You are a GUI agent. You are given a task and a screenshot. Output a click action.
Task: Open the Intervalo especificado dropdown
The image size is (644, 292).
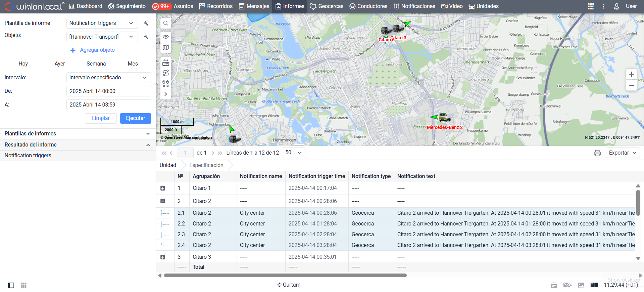[108, 78]
